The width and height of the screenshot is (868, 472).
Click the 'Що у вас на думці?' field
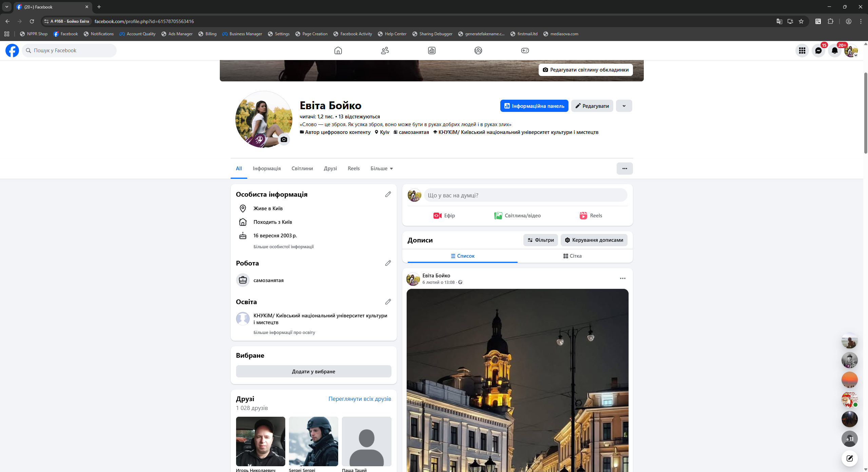(x=525, y=195)
